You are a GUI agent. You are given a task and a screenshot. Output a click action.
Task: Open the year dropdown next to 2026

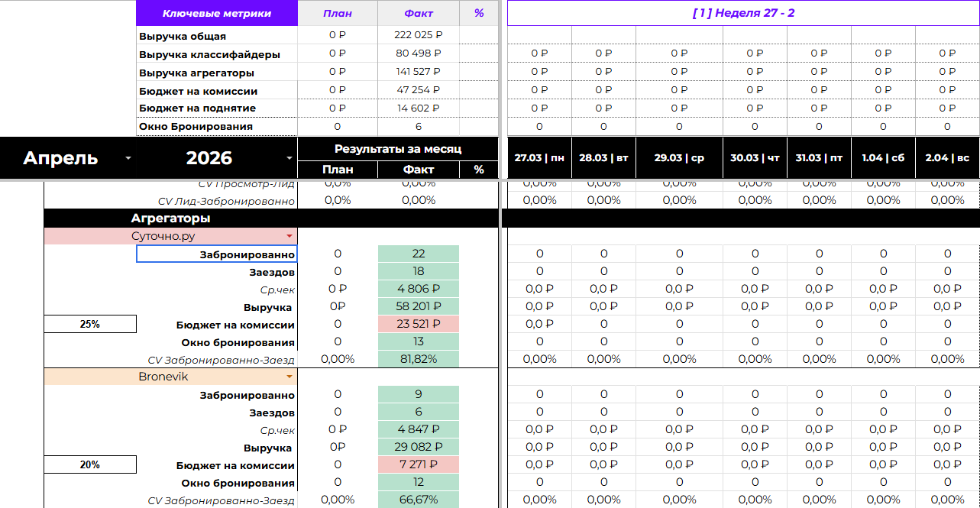(289, 158)
